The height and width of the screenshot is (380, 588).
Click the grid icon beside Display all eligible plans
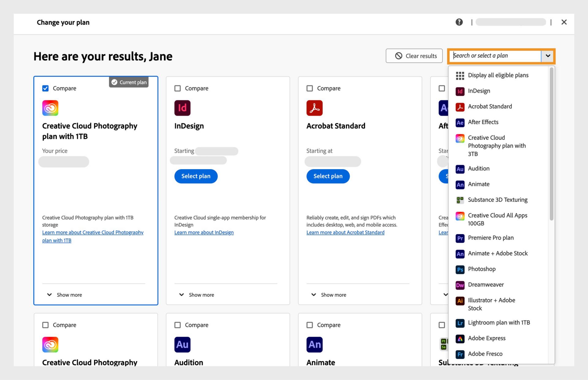[x=460, y=75]
